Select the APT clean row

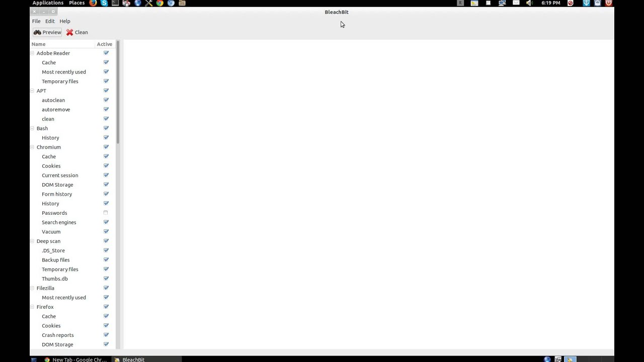pyautogui.click(x=72, y=119)
